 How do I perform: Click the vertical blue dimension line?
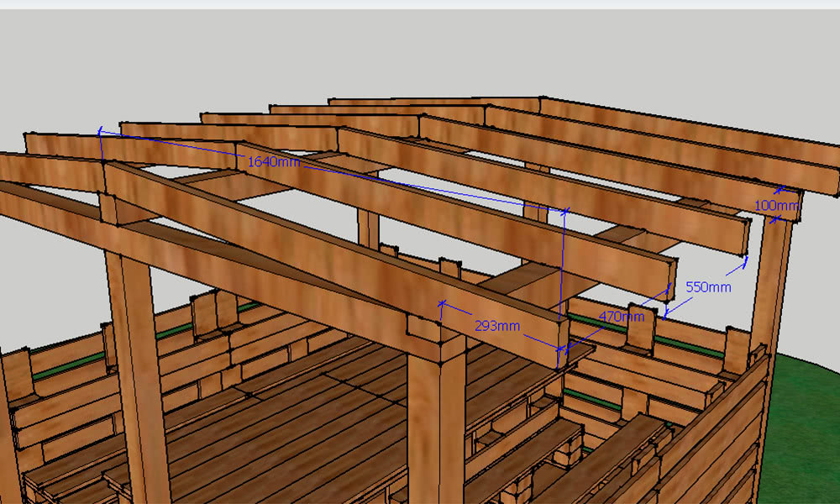[562, 269]
